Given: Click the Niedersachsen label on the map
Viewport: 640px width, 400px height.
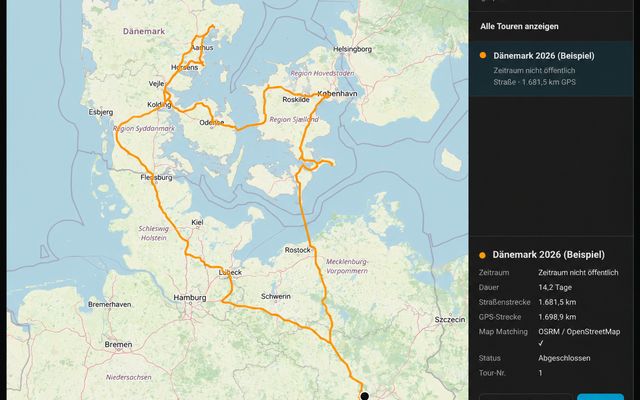Looking at the screenshot, I should [129, 378].
